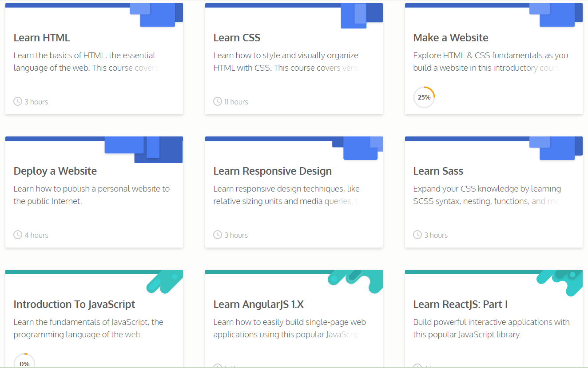This screenshot has height=368, width=588.
Task: Click the clock icon on Learn Responsive Design card
Action: 218,235
